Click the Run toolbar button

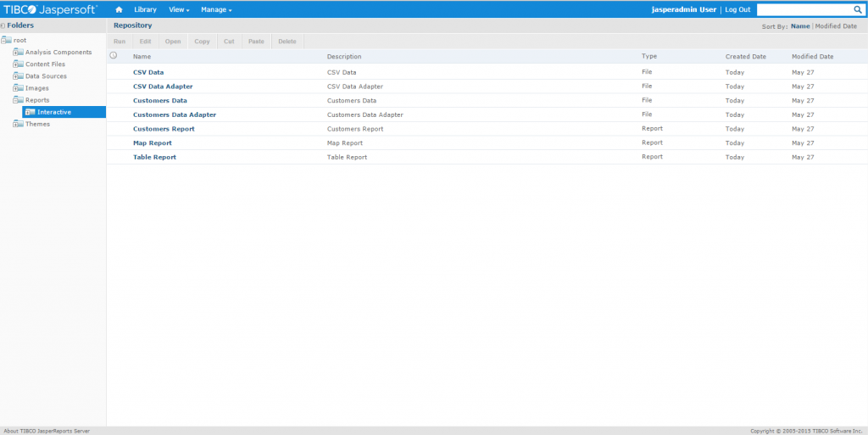[x=120, y=42]
